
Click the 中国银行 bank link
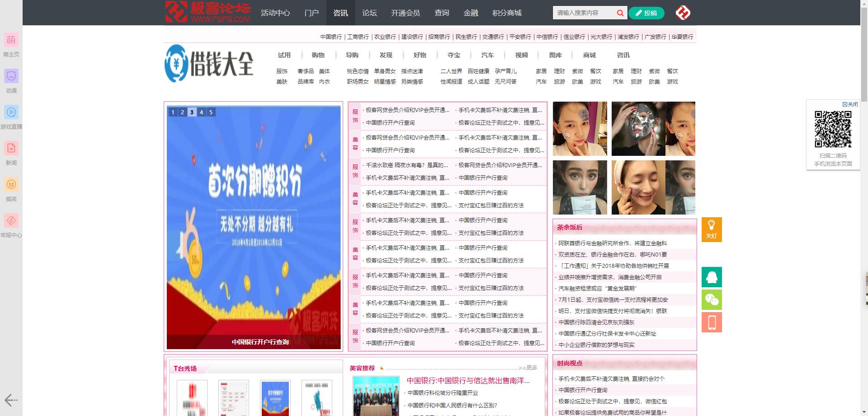pos(331,37)
